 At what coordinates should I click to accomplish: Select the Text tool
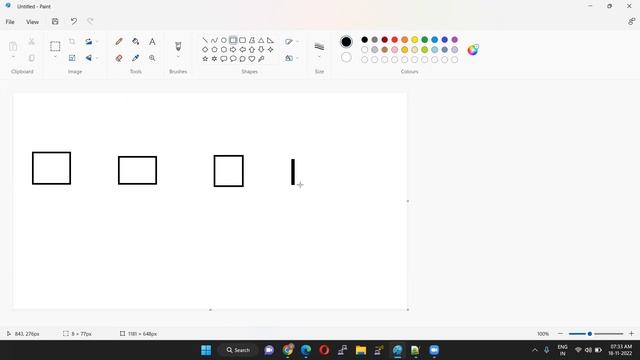click(152, 42)
